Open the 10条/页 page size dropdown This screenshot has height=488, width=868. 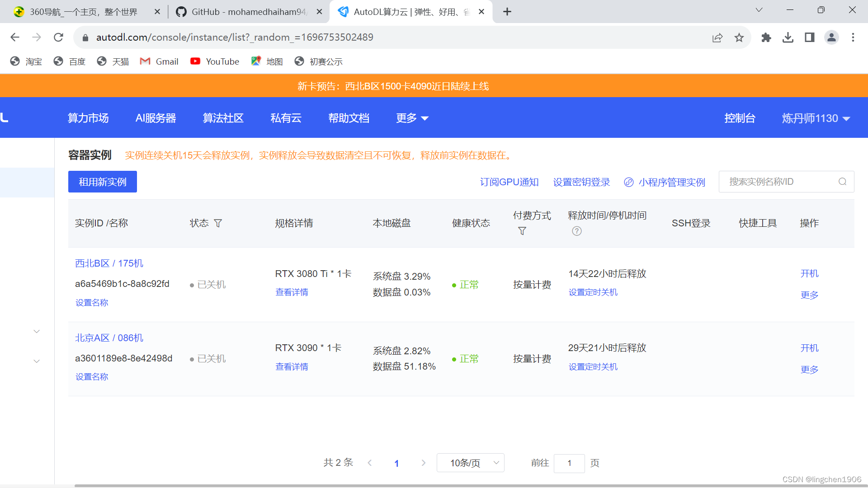coord(470,463)
